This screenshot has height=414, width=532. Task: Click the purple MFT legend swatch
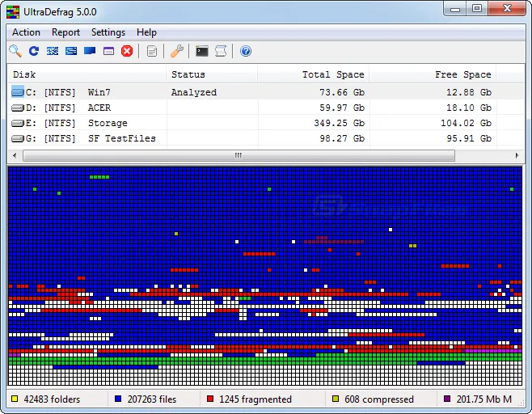coord(447,399)
